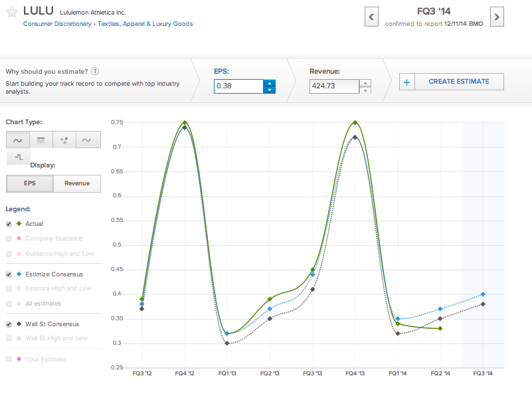Uncheck the Actual legend checkbox
The width and height of the screenshot is (532, 396).
tap(9, 224)
